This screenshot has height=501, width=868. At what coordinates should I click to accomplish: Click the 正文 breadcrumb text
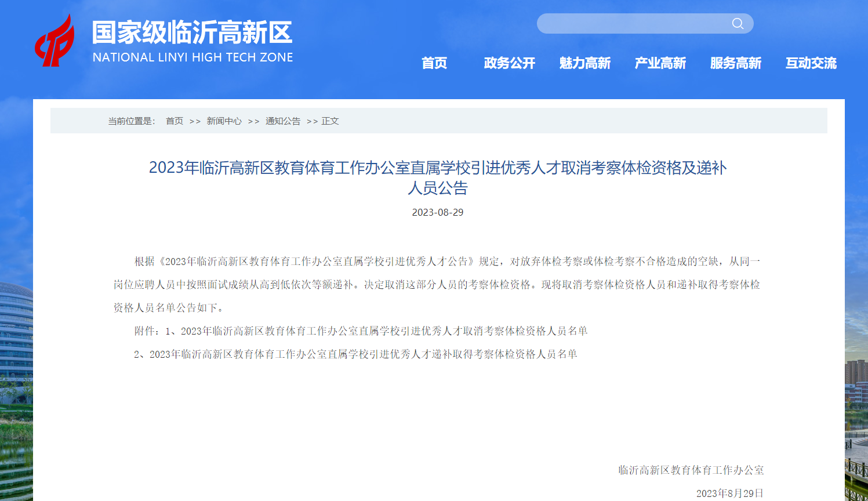tap(331, 121)
